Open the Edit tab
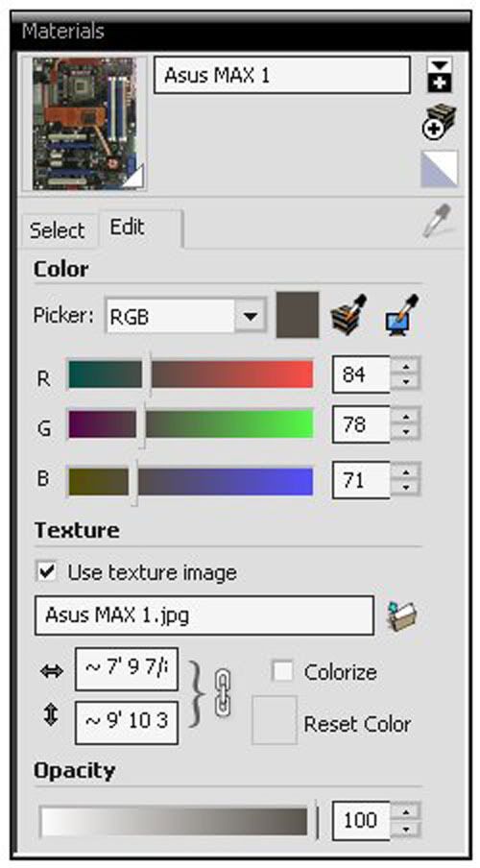This screenshot has height=868, width=480. coord(139,228)
